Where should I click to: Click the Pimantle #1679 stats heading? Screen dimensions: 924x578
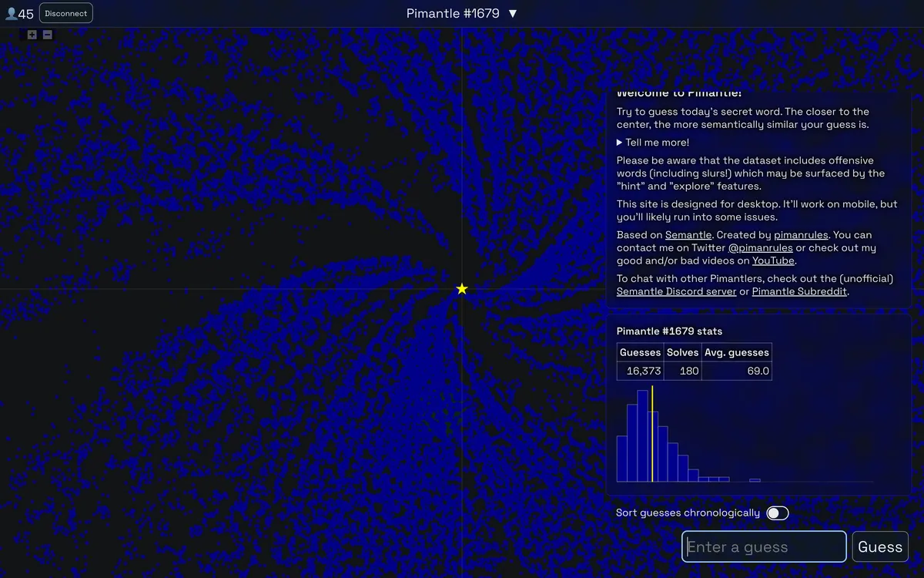(669, 331)
